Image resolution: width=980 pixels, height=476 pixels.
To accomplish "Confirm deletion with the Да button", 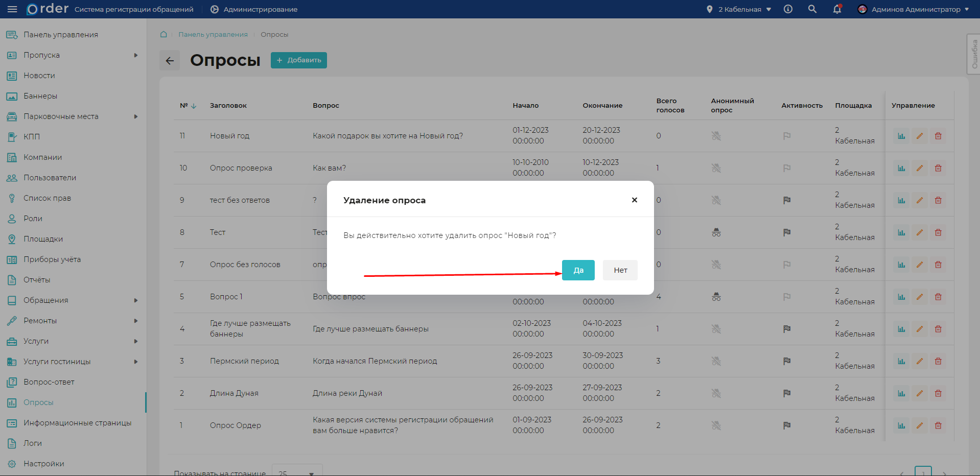I will [x=578, y=270].
